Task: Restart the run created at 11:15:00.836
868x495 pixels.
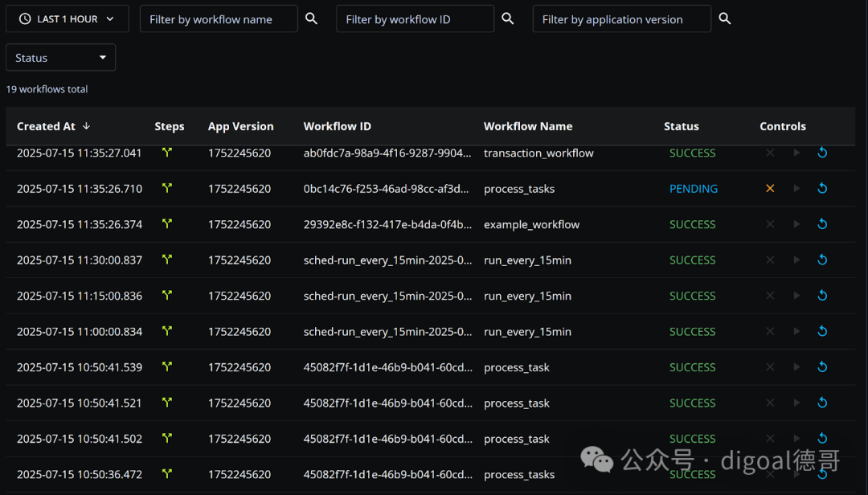Action: click(823, 296)
